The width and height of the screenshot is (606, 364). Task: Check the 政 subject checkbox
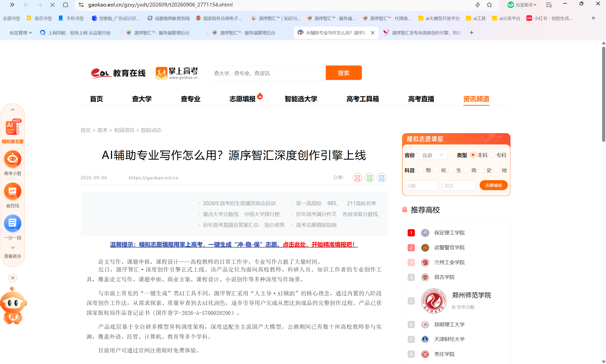click(466, 170)
